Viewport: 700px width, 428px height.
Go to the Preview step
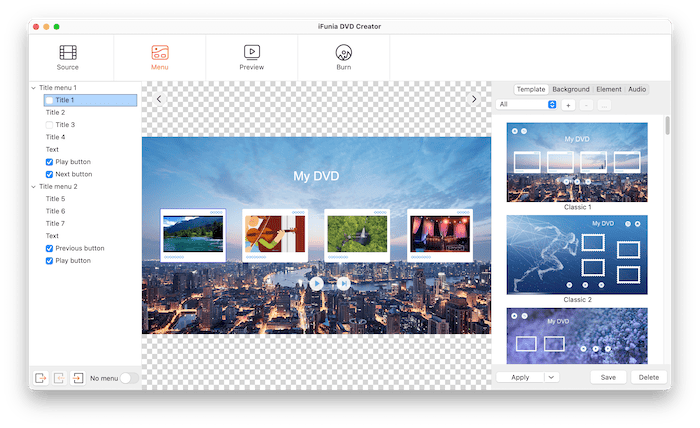pyautogui.click(x=252, y=57)
